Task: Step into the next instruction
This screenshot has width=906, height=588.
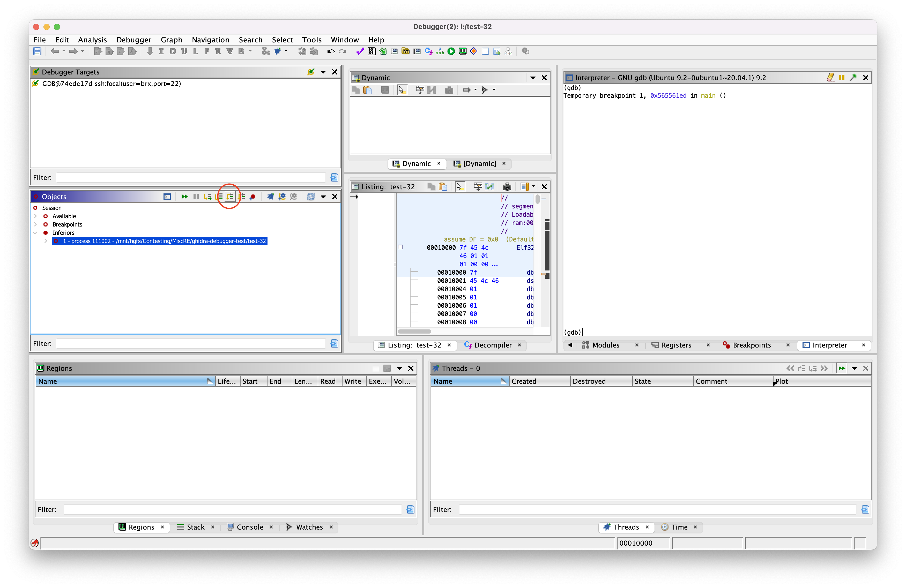Action: click(x=207, y=196)
